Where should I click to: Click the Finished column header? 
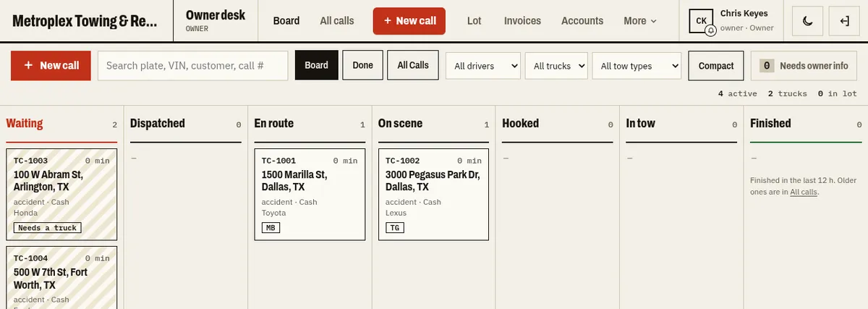tap(771, 124)
